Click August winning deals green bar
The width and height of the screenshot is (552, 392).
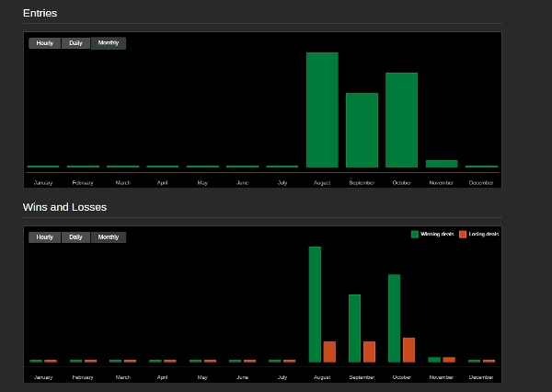pyautogui.click(x=315, y=305)
